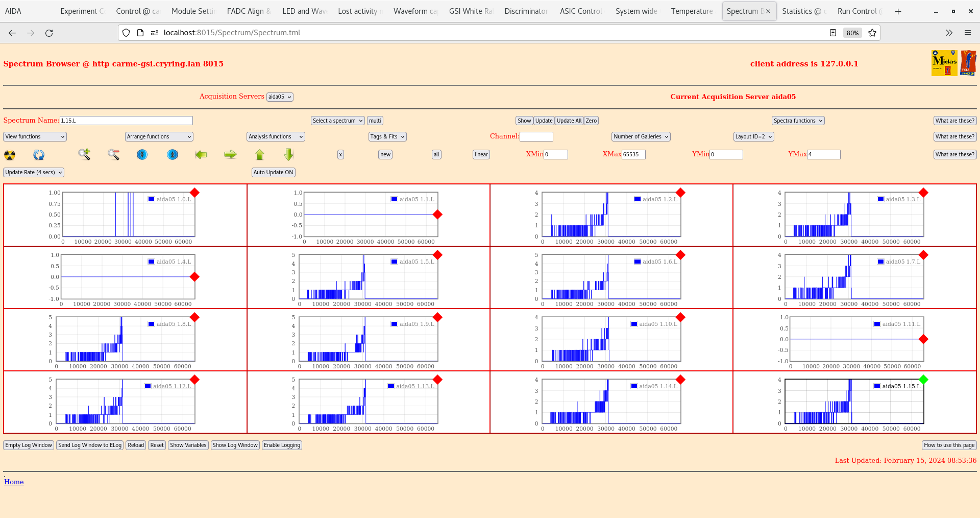Click the green marker on spectrum 1.15.L
The image size is (980, 518).
coord(923,380)
